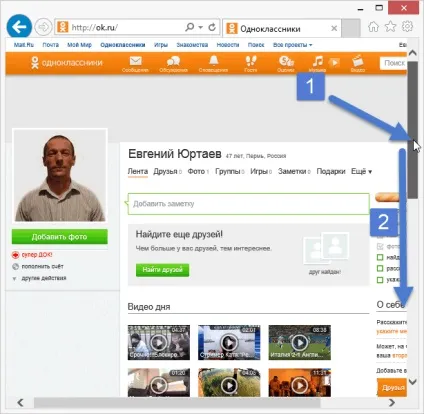The image size is (424, 414).
Task: Tick the second empty green checkbox
Action: [380, 268]
